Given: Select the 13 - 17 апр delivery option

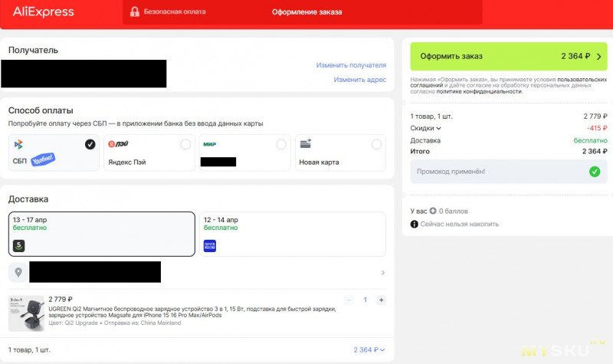Looking at the screenshot, I should 101,234.
